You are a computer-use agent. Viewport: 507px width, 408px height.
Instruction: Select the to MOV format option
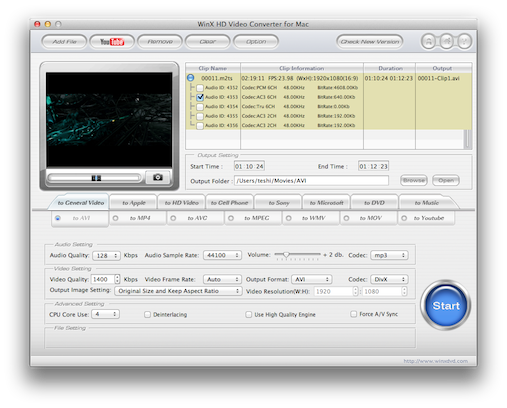pos(346,218)
